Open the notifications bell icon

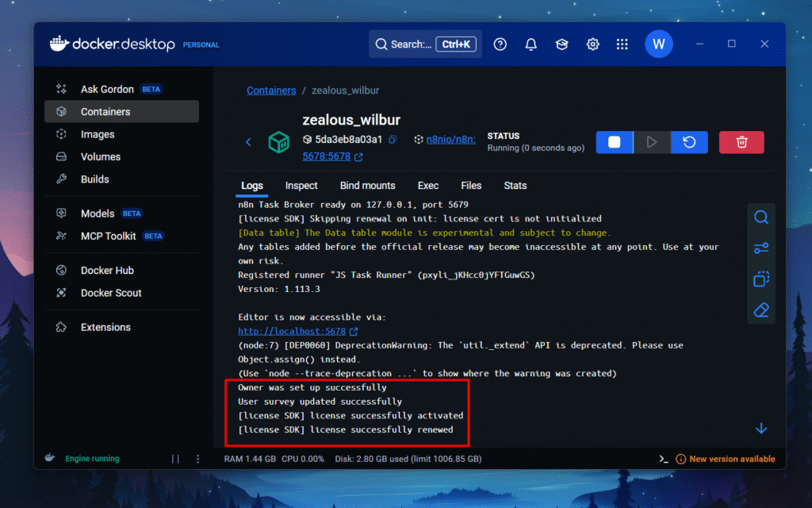pos(530,44)
